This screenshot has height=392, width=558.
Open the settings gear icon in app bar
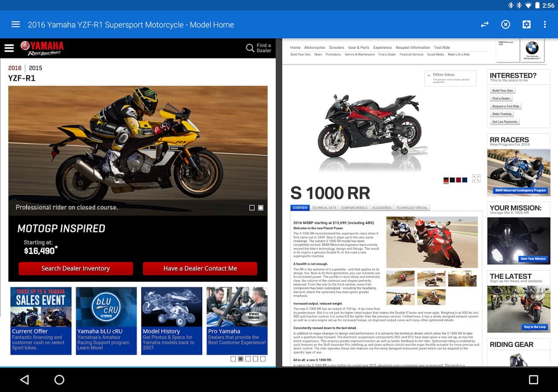[x=526, y=25]
